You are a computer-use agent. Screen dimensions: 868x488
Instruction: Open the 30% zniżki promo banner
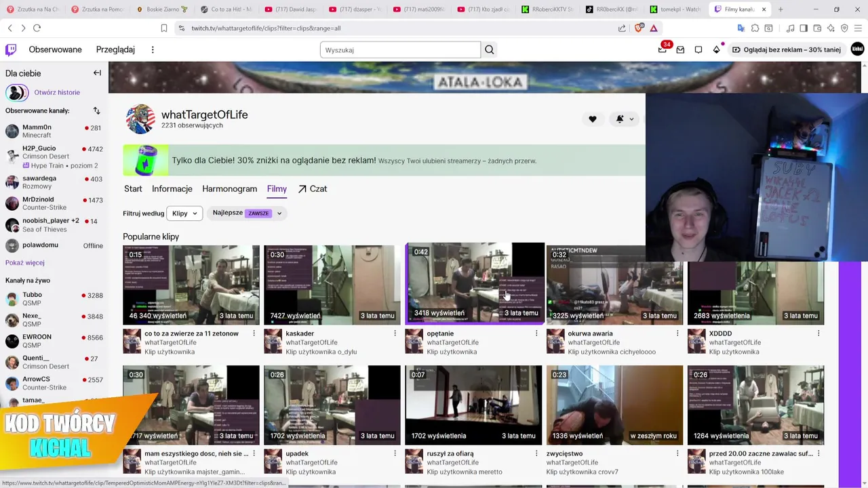tap(384, 161)
